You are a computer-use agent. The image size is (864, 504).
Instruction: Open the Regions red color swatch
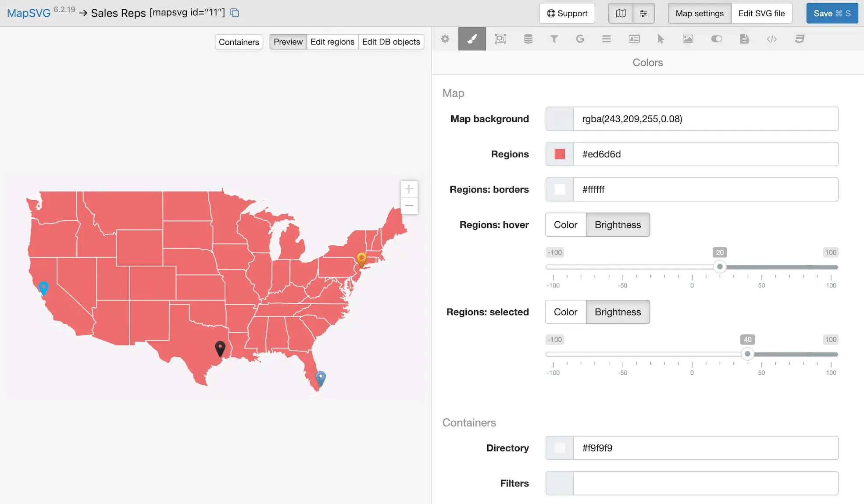[x=560, y=154]
